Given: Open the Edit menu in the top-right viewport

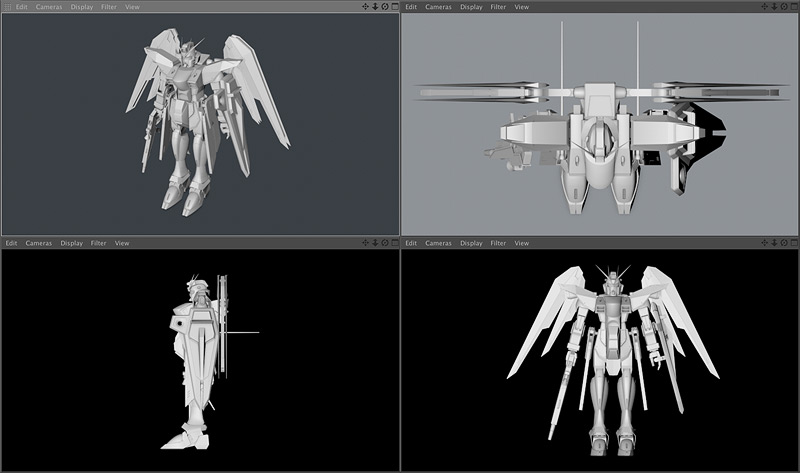Looking at the screenshot, I should [411, 7].
